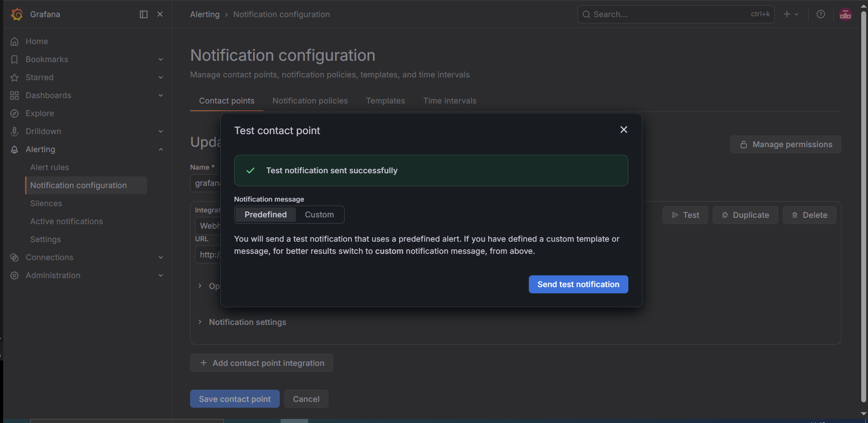Click the Connections icon in sidebar

(14, 257)
